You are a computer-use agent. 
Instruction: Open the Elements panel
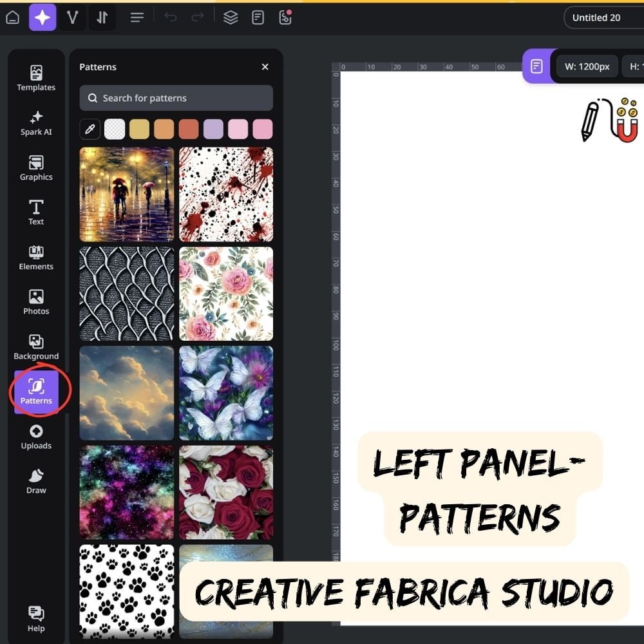pos(35,258)
